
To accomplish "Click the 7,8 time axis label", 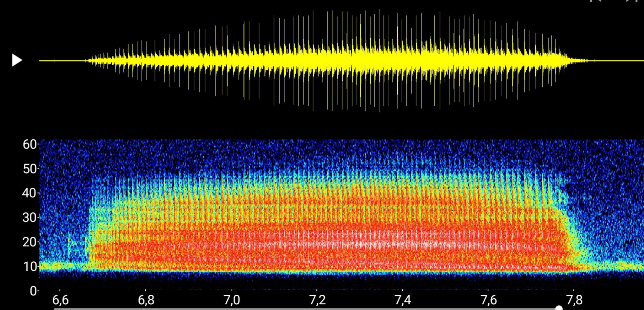I will click(574, 300).
